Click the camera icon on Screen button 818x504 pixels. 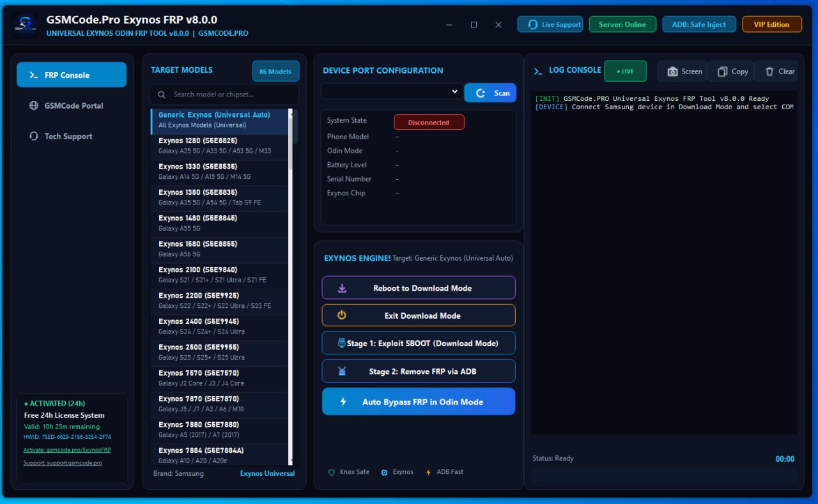click(672, 72)
